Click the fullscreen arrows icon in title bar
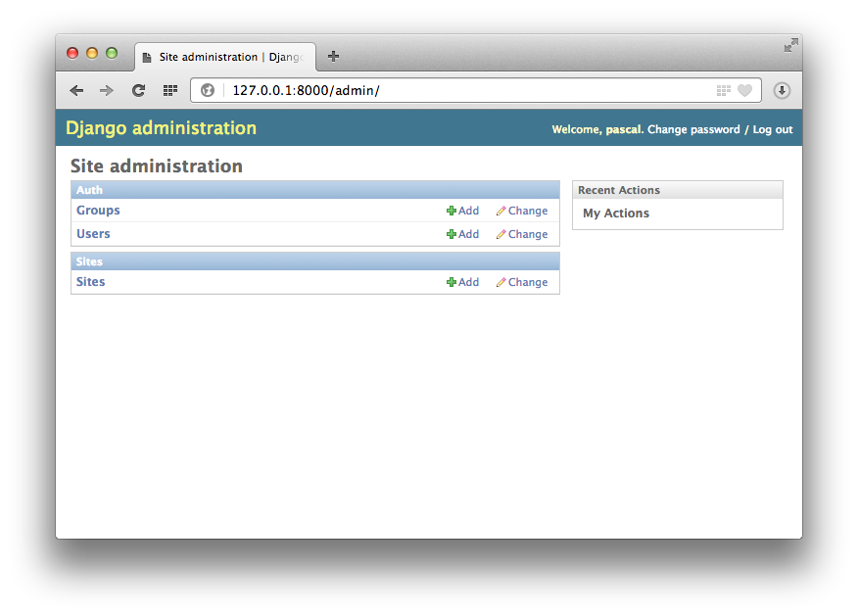858x616 pixels. (x=790, y=45)
